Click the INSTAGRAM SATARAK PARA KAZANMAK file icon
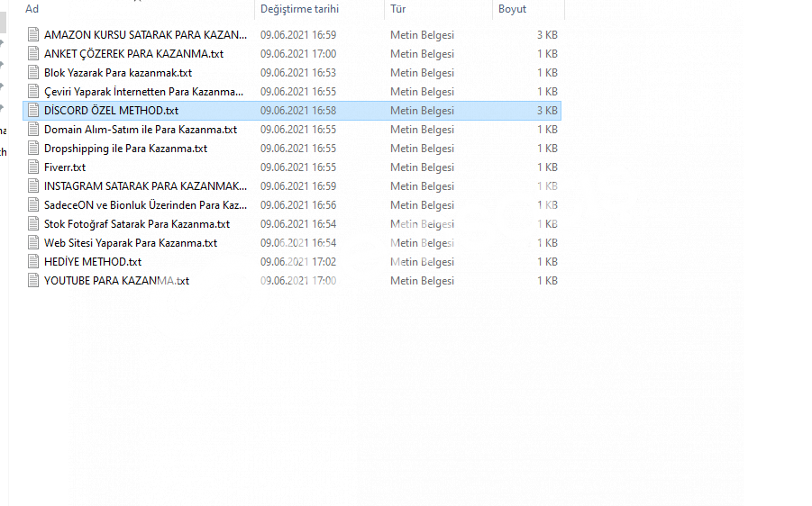This screenshot has width=812, height=506. [x=33, y=185]
